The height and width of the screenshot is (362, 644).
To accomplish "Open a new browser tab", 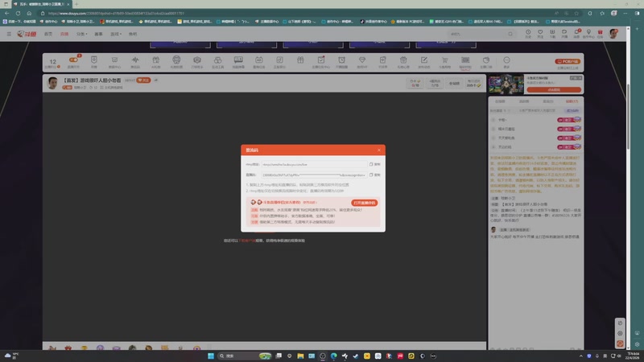I will click(76, 4).
